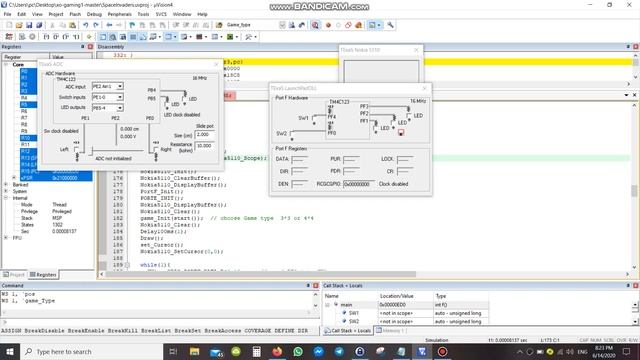Open the Calculator from the Windows taskbar
The image size is (640, 360).
(x=256, y=351)
